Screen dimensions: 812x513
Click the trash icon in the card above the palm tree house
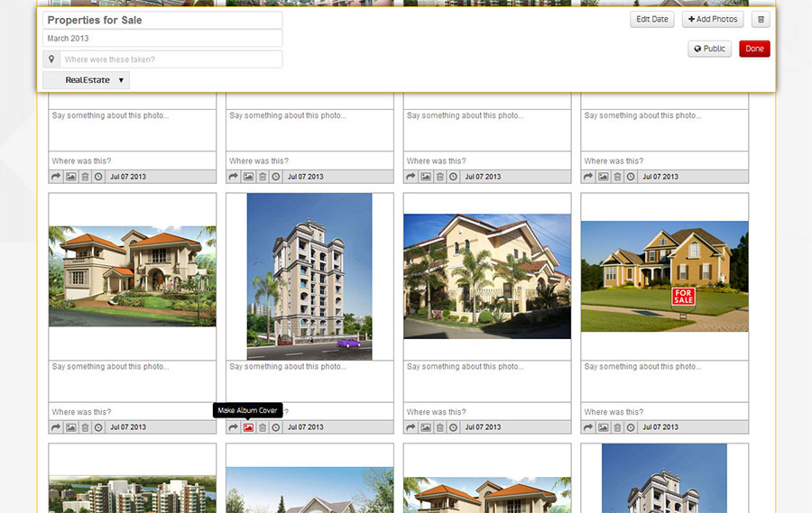440,177
